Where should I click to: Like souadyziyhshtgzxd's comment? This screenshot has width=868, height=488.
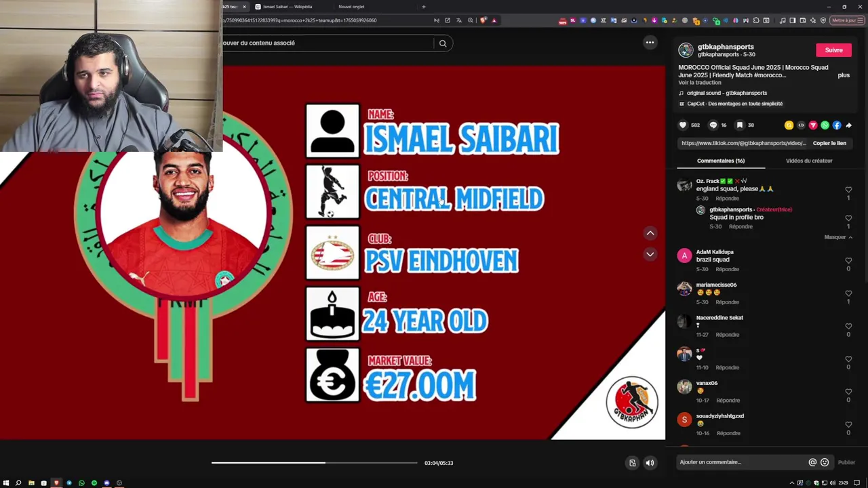848,425
